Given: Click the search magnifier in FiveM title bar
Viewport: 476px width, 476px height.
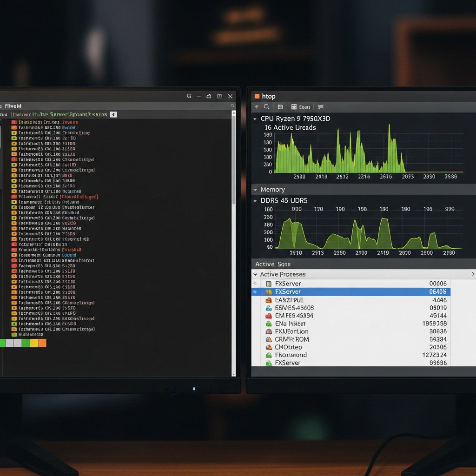Looking at the screenshot, I should [x=189, y=96].
